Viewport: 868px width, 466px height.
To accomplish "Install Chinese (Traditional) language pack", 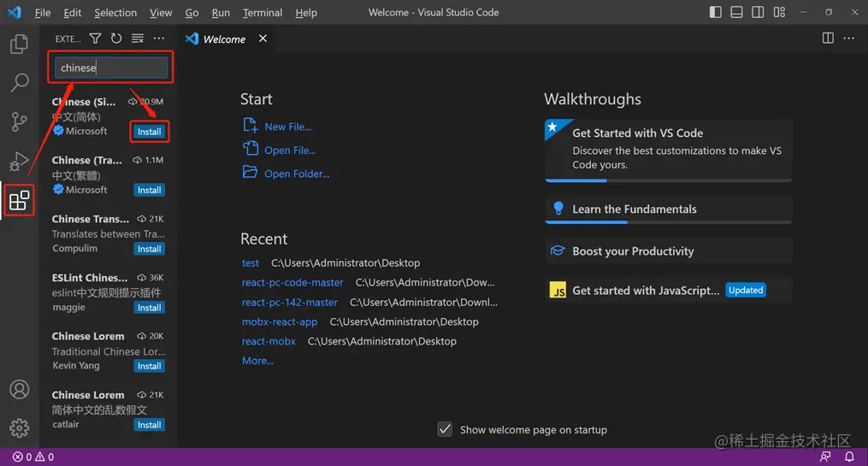I will 150,190.
